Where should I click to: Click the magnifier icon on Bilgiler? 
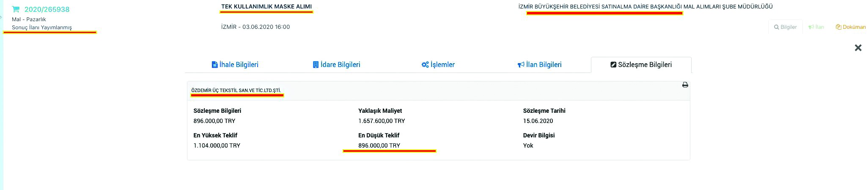pos(777,27)
